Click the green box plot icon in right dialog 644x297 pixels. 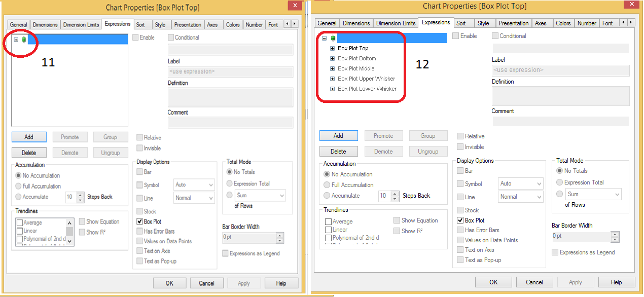[x=333, y=38]
